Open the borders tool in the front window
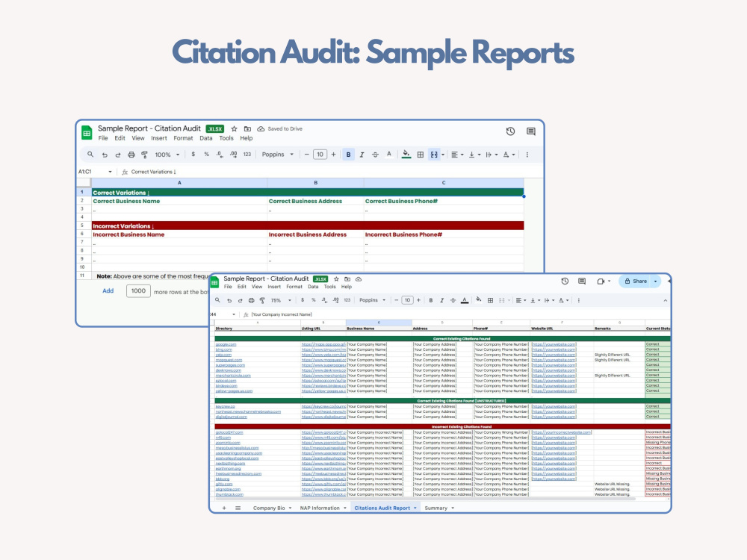The image size is (747, 560). point(490,300)
